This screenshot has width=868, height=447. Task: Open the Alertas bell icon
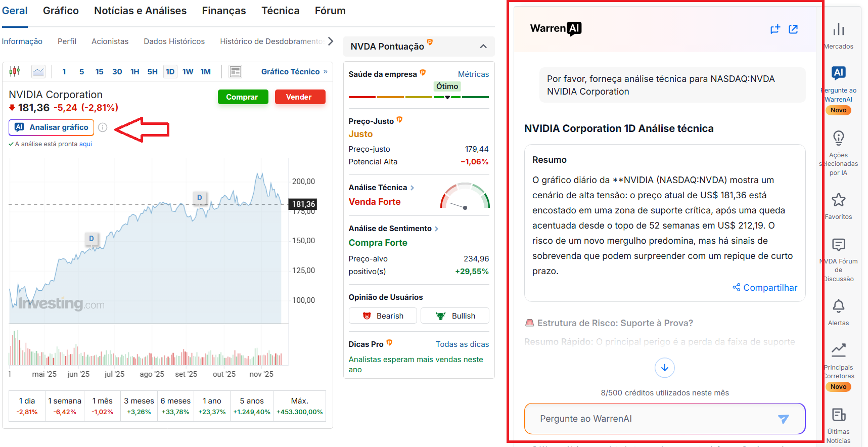pyautogui.click(x=838, y=306)
